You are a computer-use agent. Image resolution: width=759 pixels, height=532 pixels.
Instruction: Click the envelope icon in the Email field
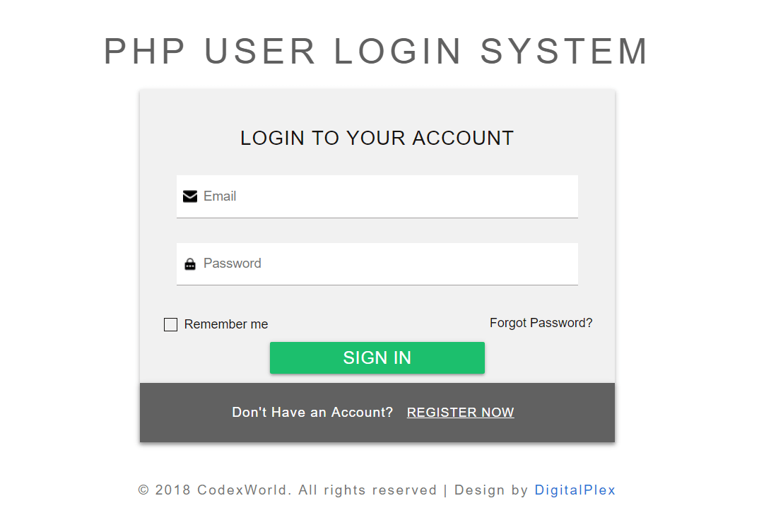coord(190,196)
